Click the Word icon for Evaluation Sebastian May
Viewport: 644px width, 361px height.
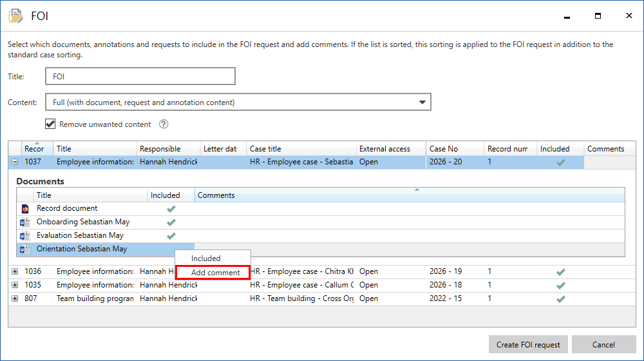[x=25, y=236]
